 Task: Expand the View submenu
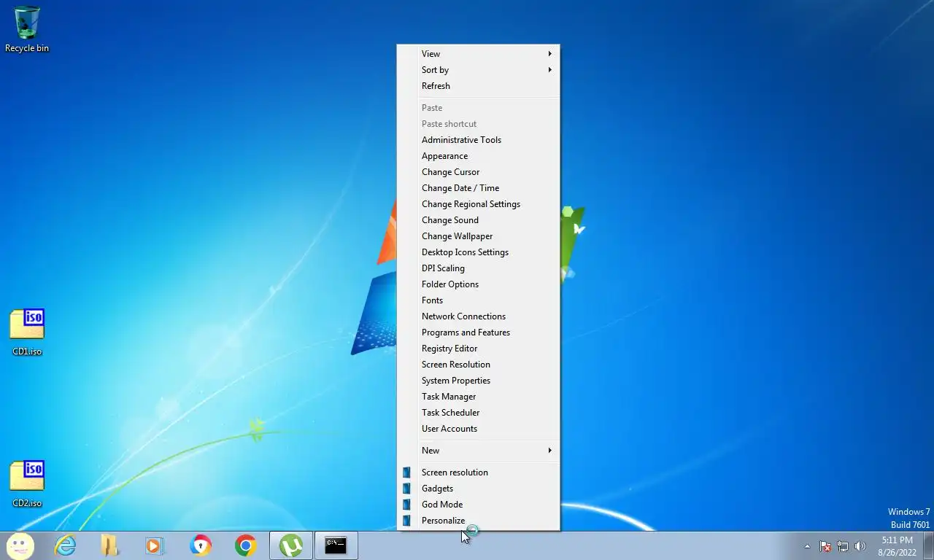click(x=478, y=54)
